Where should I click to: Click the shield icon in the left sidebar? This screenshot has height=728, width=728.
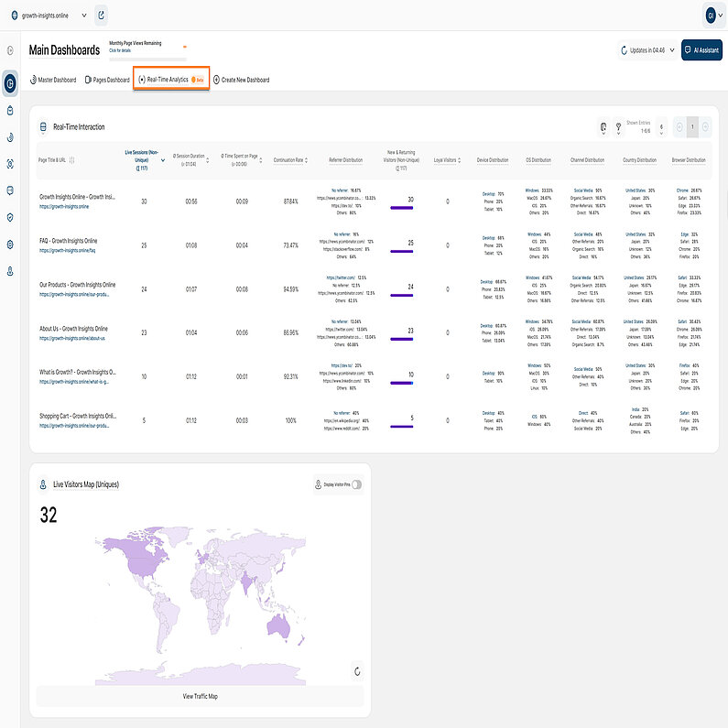point(10,218)
